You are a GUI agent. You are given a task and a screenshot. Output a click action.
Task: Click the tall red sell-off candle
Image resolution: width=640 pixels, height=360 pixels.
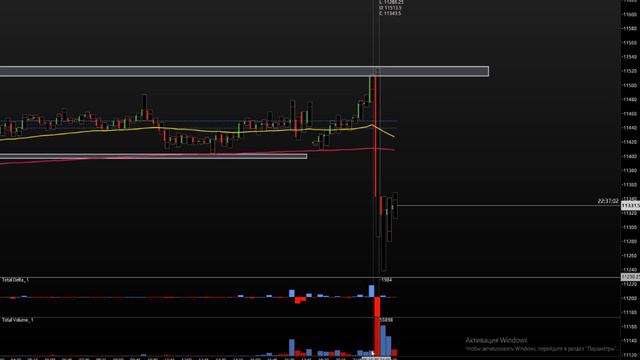tap(375, 135)
